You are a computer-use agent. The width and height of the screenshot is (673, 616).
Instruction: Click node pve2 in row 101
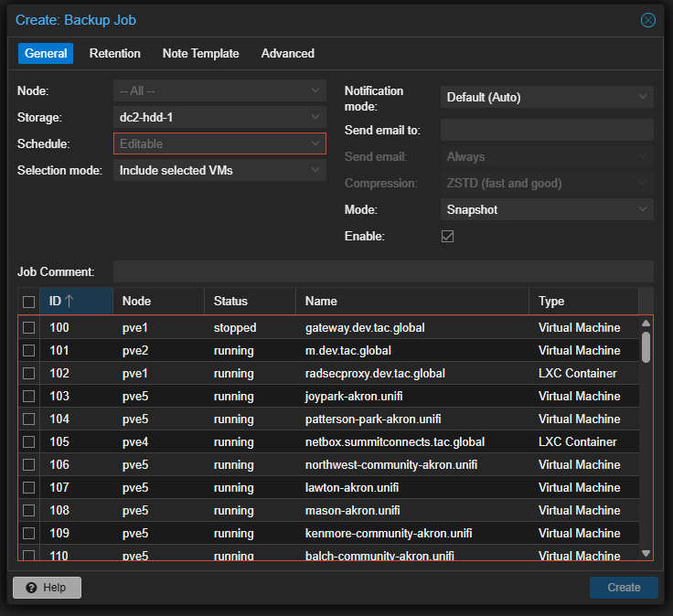(x=135, y=350)
